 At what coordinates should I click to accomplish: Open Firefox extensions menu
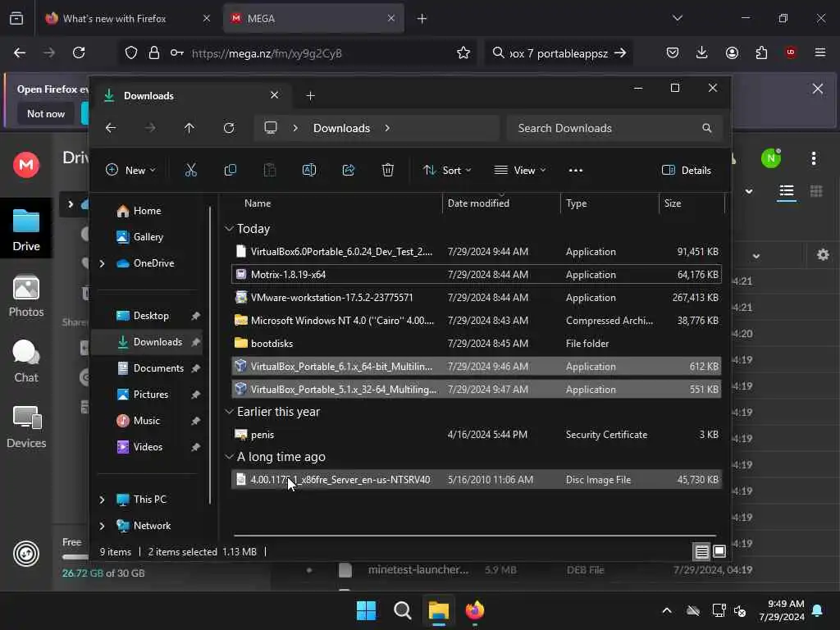pos(761,52)
